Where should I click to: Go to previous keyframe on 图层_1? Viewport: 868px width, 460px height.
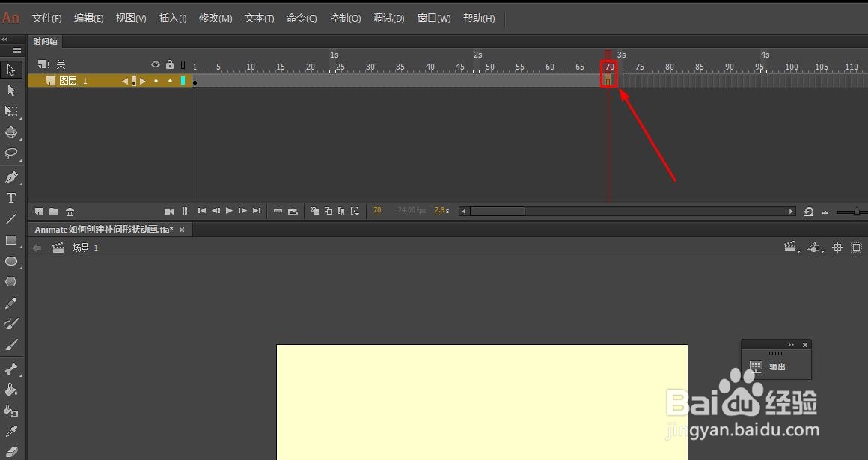pyautogui.click(x=125, y=81)
